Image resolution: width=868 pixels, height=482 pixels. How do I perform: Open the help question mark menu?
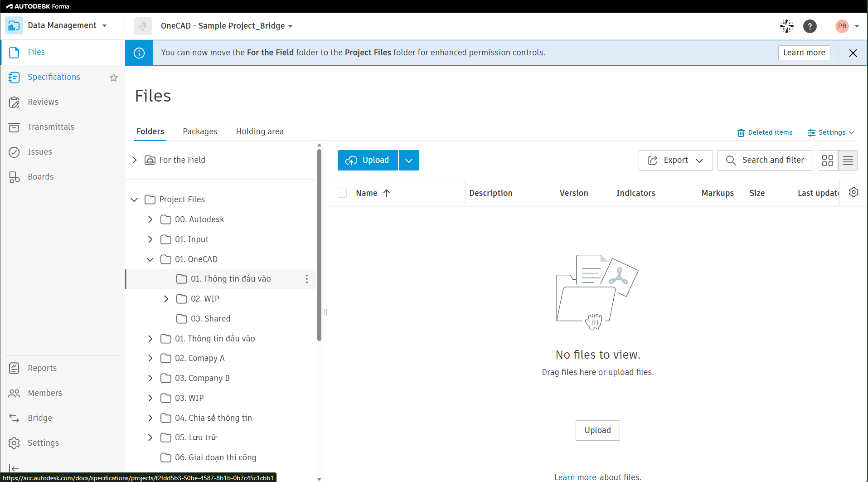coord(810,26)
